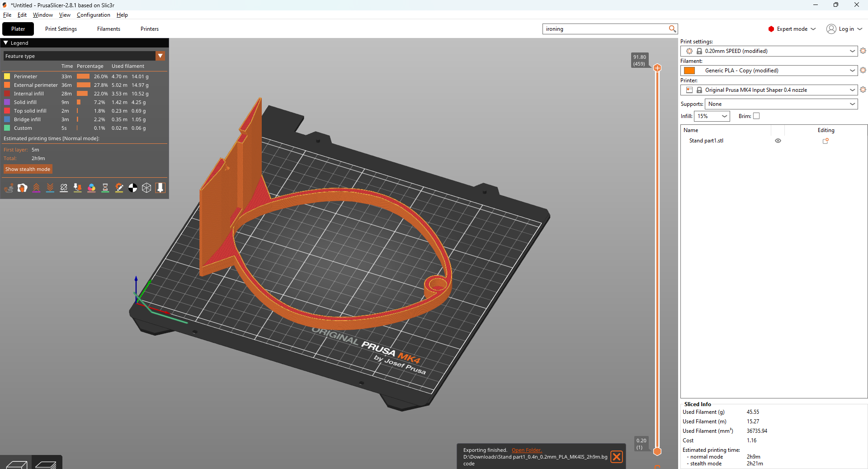Toggle visibility eye of Stand part1.stl
Viewport: 868px width, 469px height.
[778, 141]
